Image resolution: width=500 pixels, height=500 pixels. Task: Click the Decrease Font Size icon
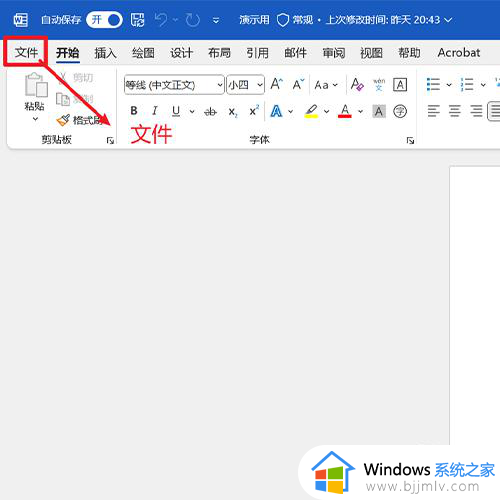coord(298,84)
